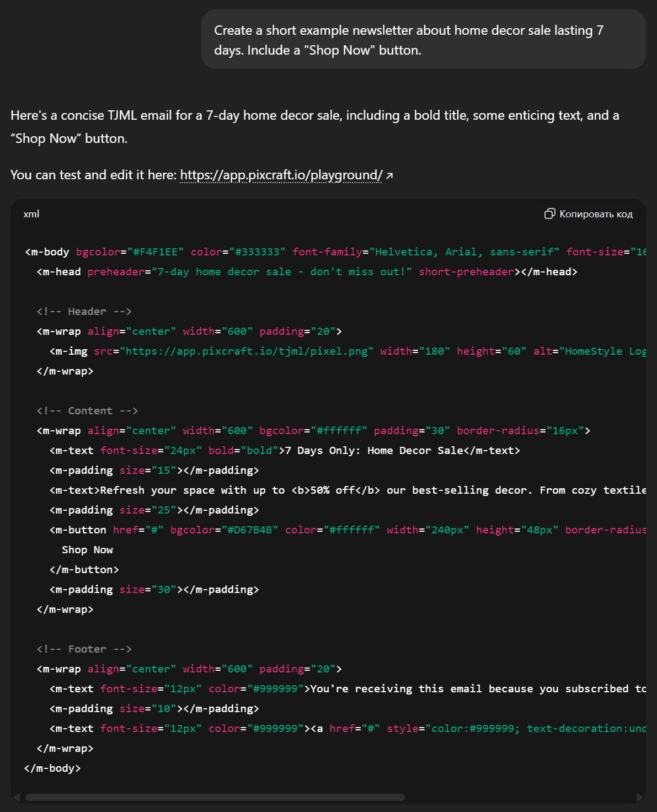Click the Header comment line in code

tap(84, 312)
